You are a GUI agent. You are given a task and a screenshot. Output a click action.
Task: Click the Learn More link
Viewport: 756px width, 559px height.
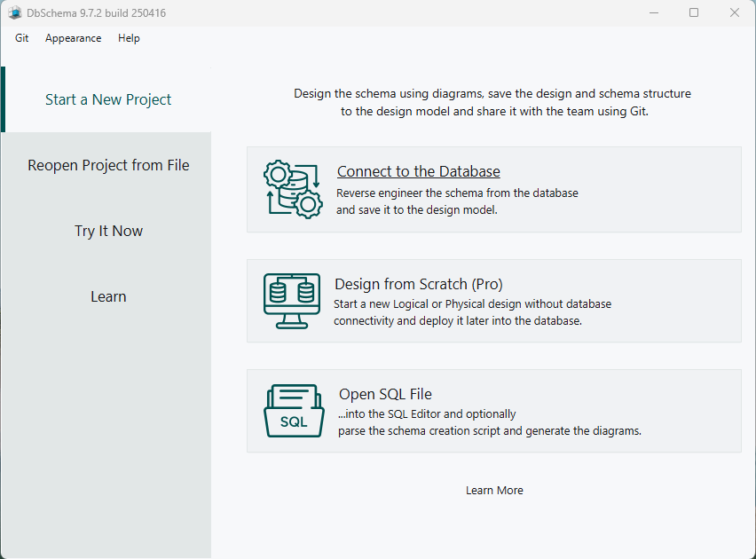(494, 490)
